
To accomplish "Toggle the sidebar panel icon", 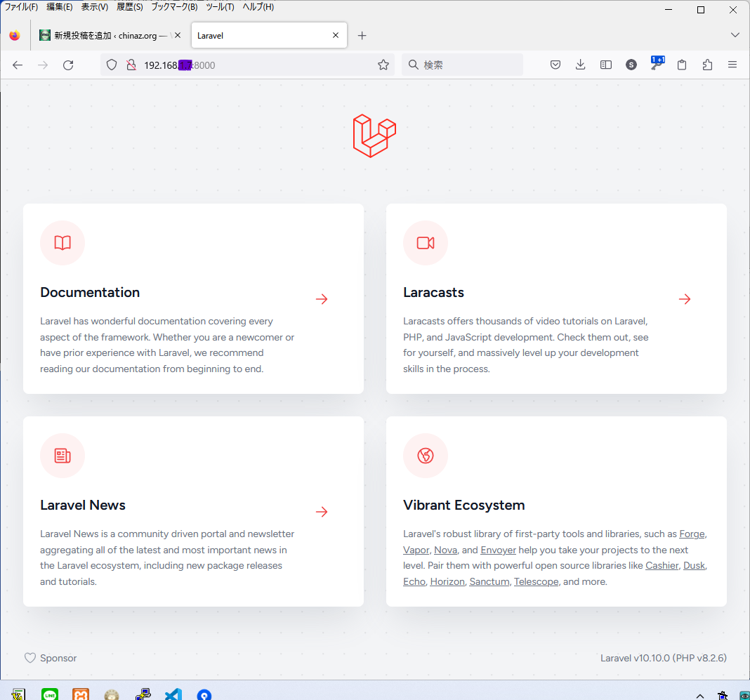I will click(x=606, y=65).
